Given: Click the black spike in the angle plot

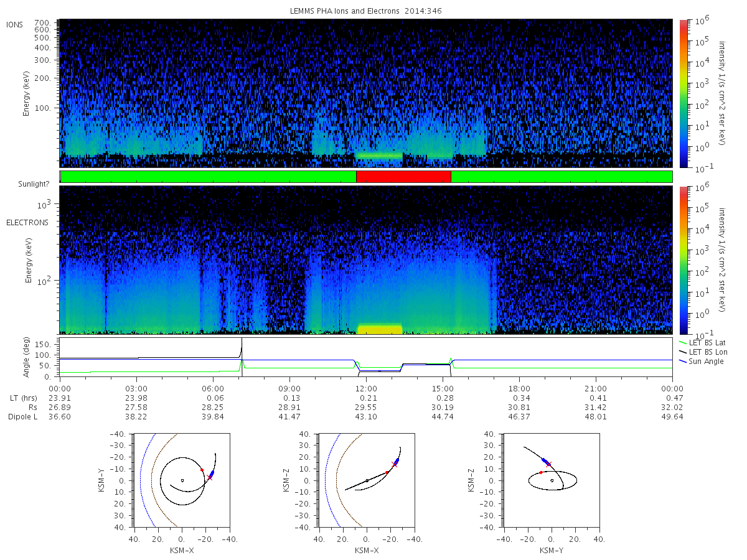Looking at the screenshot, I should pos(242,348).
